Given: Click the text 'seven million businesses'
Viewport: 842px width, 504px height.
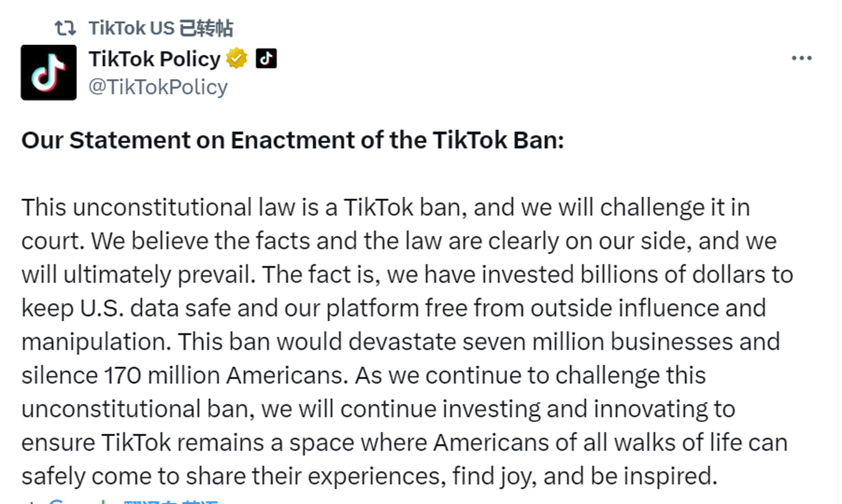Looking at the screenshot, I should click(642, 342).
